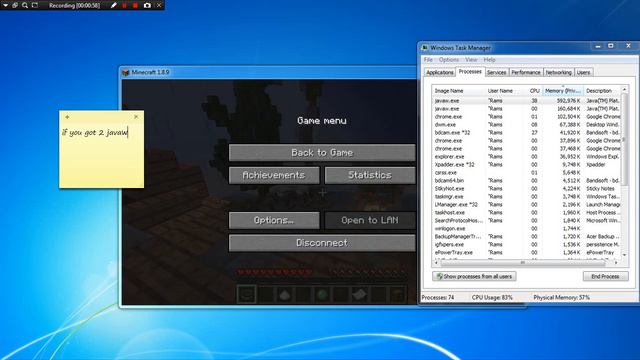Select the explorer.exe process row

tap(527, 156)
